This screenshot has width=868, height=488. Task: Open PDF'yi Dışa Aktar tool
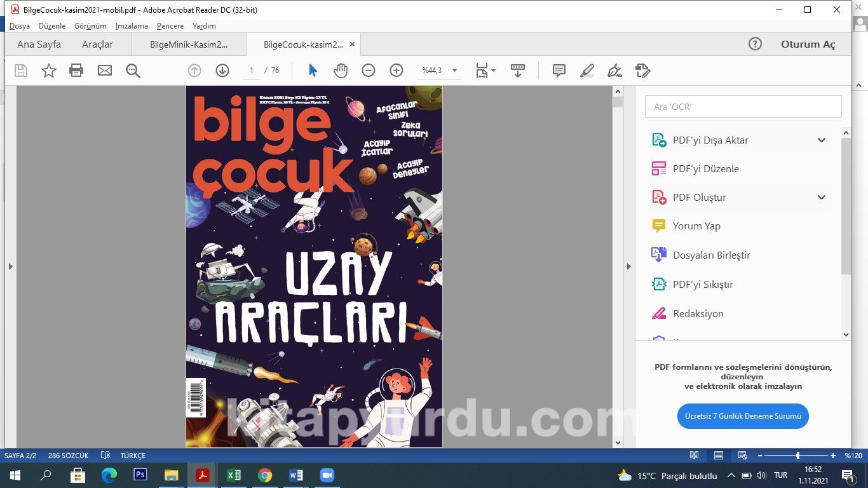(x=710, y=140)
